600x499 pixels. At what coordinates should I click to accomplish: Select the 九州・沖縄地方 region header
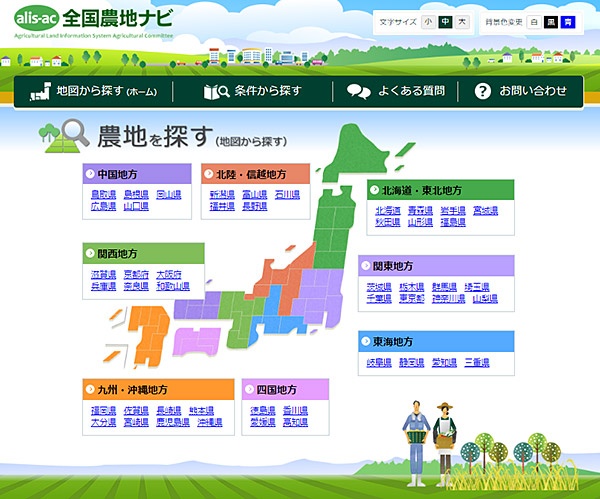point(158,390)
